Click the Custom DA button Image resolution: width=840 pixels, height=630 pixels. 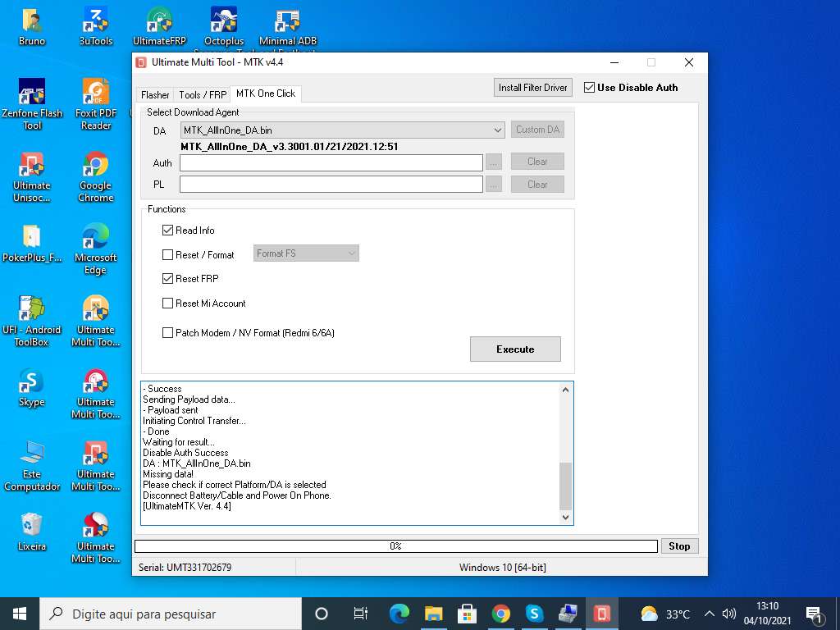[x=537, y=130]
